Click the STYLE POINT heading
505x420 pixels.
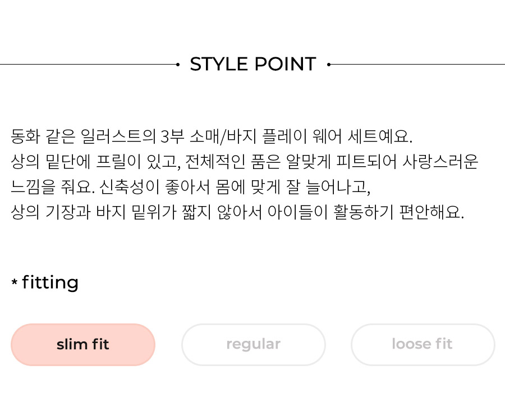tap(253, 64)
